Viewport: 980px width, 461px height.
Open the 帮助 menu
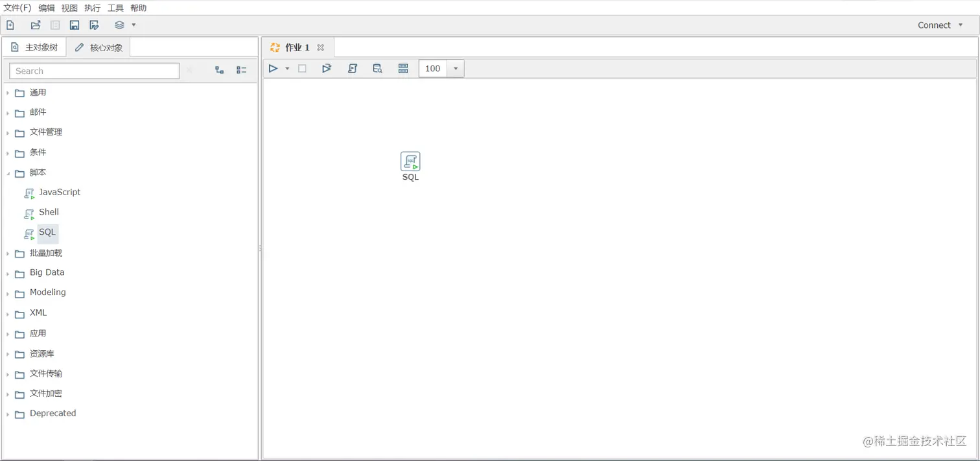(x=139, y=8)
